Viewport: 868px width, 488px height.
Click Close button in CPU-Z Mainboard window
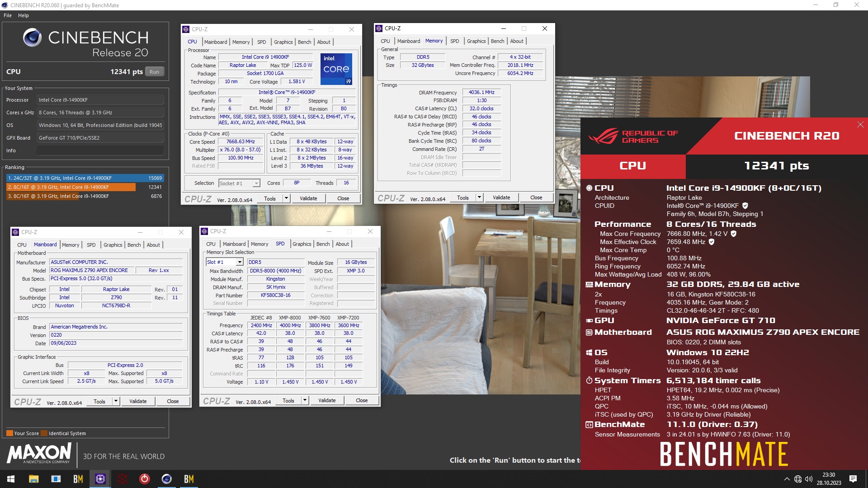click(x=173, y=401)
